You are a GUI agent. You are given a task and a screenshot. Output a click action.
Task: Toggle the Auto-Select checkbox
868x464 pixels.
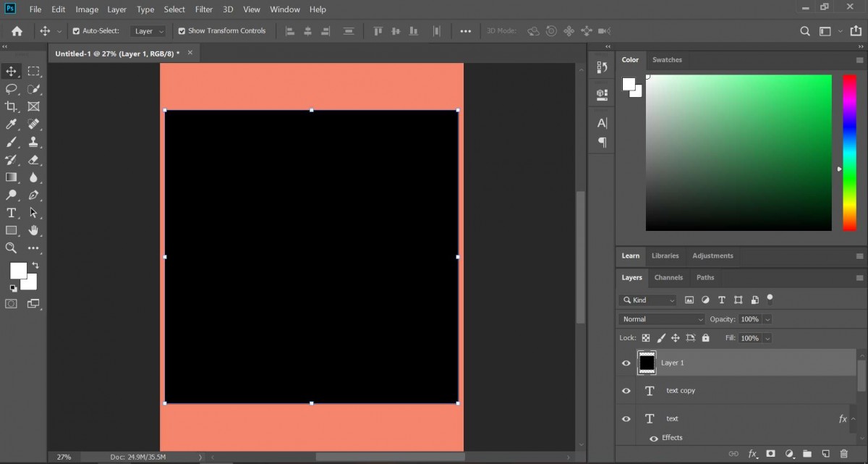click(x=77, y=31)
